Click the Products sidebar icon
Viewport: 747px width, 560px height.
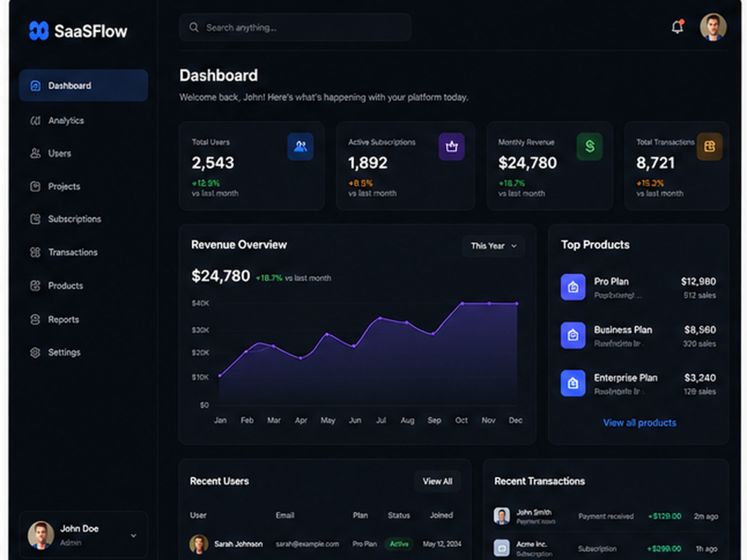click(x=35, y=286)
